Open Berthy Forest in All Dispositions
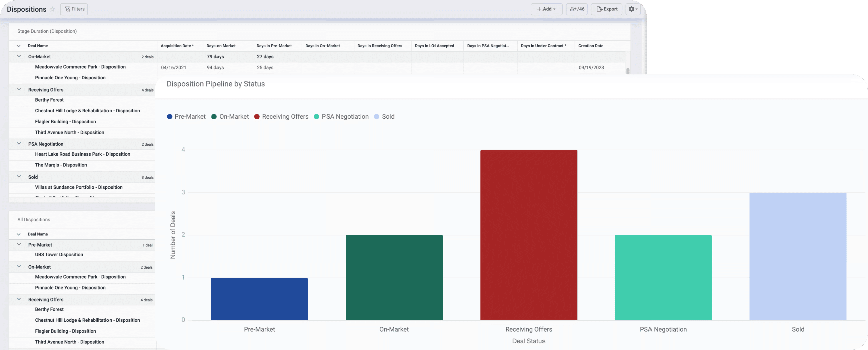 [49, 309]
